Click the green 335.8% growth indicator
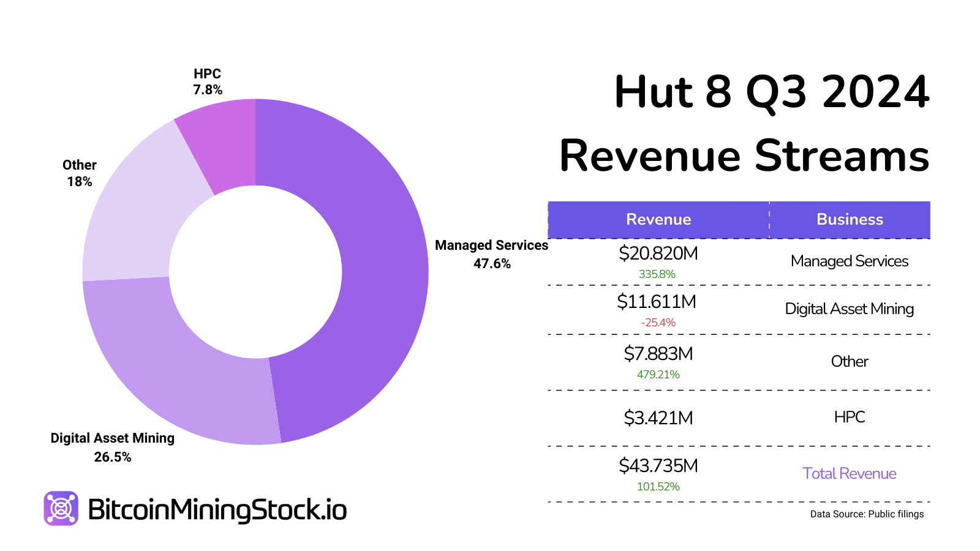 pos(657,274)
